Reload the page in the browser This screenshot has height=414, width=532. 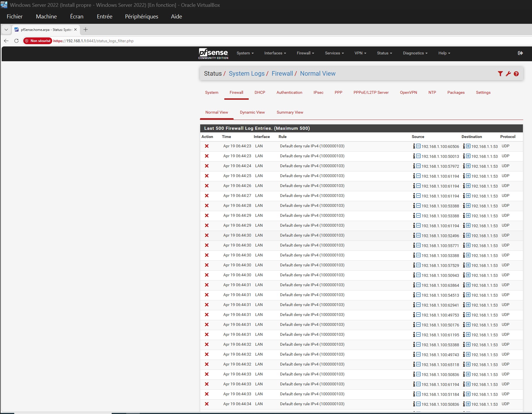pyautogui.click(x=16, y=41)
